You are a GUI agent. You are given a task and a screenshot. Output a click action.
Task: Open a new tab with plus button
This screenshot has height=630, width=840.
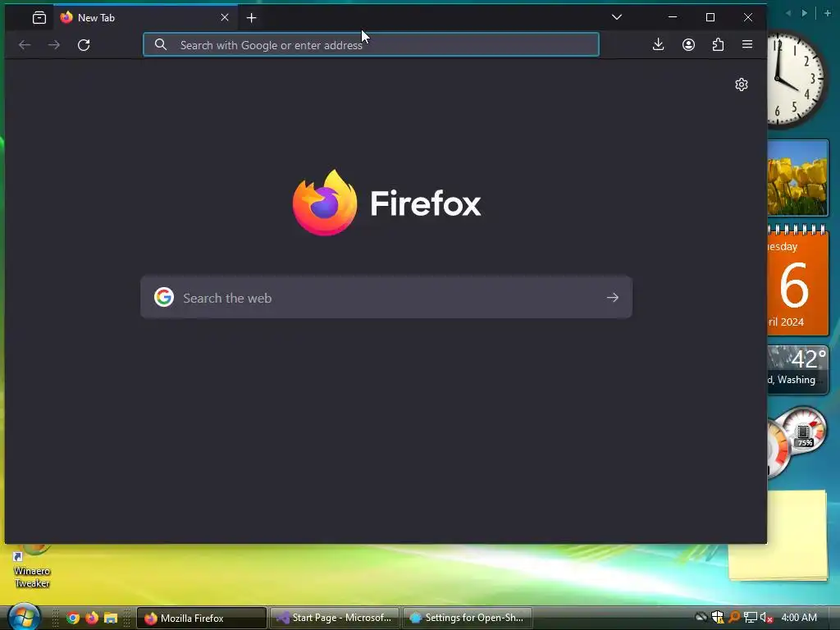coord(251,18)
